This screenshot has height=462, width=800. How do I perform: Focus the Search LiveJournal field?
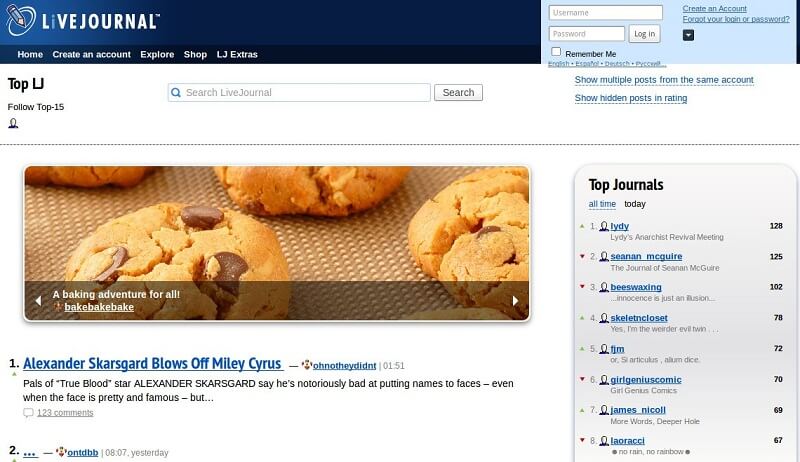click(x=299, y=92)
